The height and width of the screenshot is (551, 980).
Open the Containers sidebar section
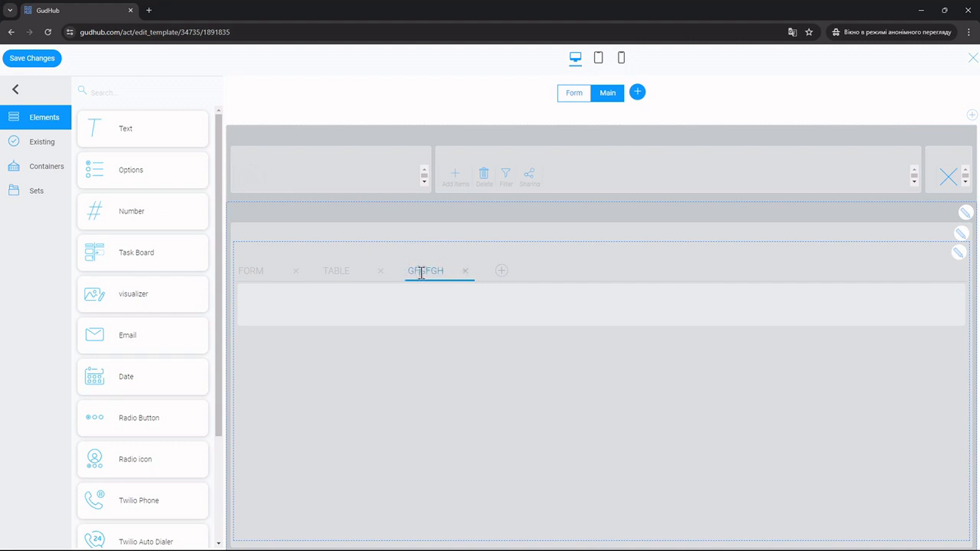(x=36, y=166)
